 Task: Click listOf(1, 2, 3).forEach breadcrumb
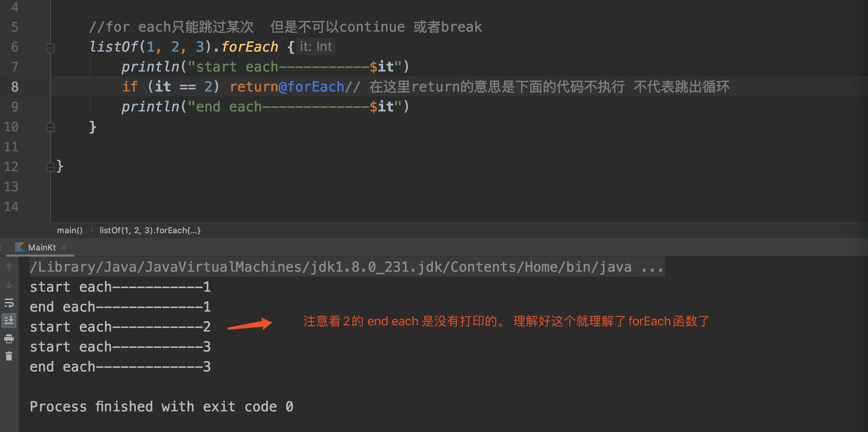pyautogui.click(x=150, y=230)
